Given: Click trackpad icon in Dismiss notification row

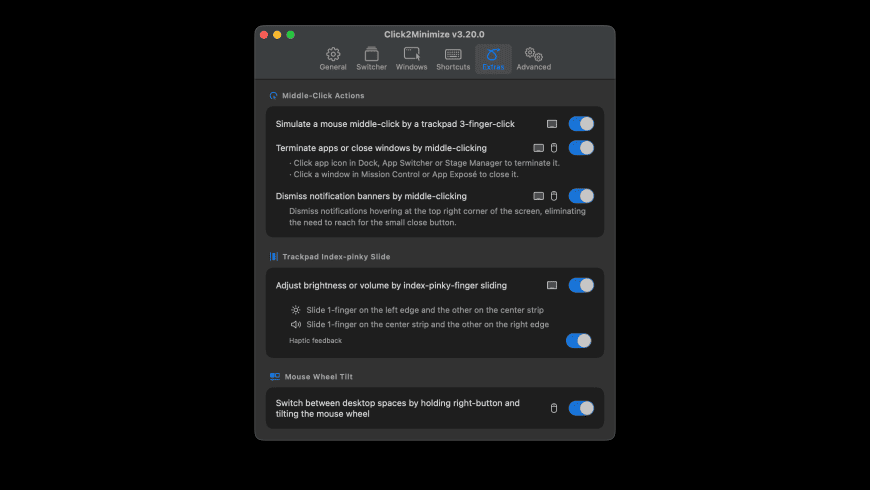Looking at the screenshot, I should [x=538, y=196].
